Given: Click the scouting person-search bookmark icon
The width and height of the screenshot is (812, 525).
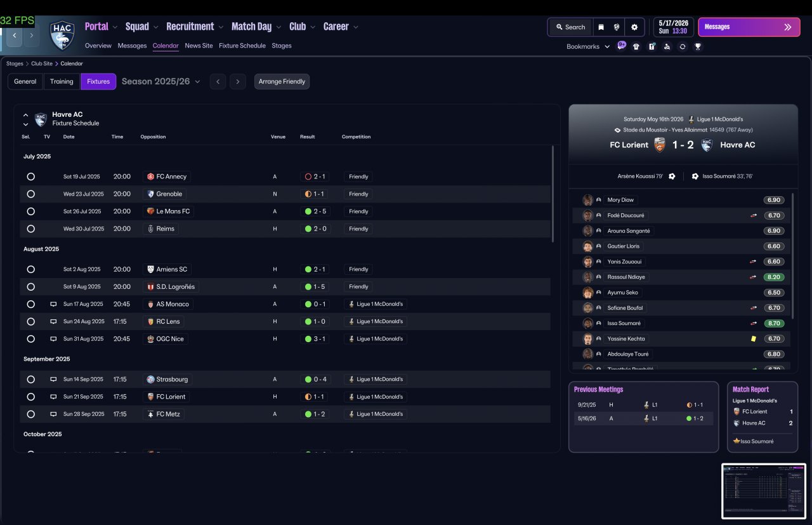Looking at the screenshot, I should [667, 46].
